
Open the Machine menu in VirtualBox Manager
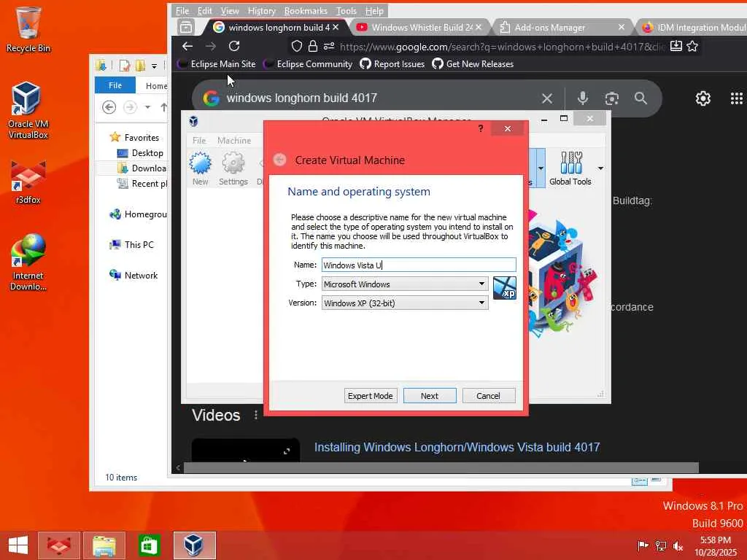(234, 141)
